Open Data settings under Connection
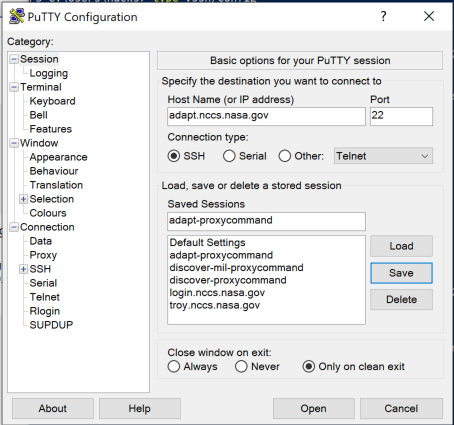The width and height of the screenshot is (454, 425). point(40,241)
